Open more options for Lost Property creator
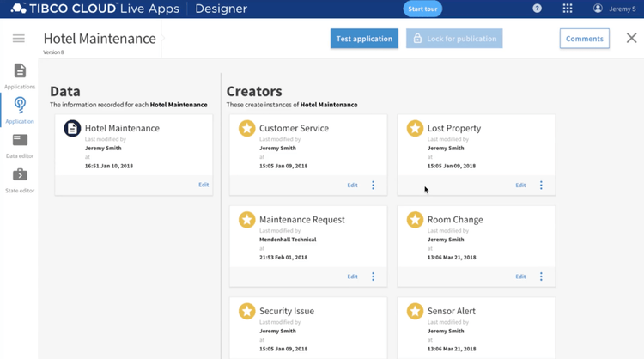 541,186
